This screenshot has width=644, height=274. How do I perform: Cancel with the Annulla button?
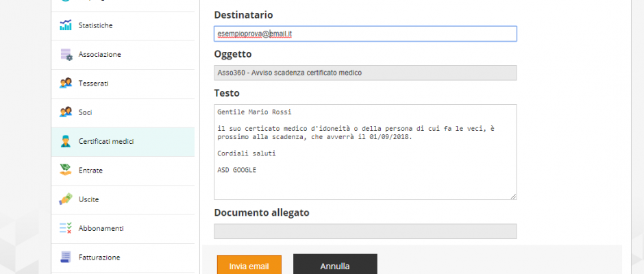(x=335, y=266)
